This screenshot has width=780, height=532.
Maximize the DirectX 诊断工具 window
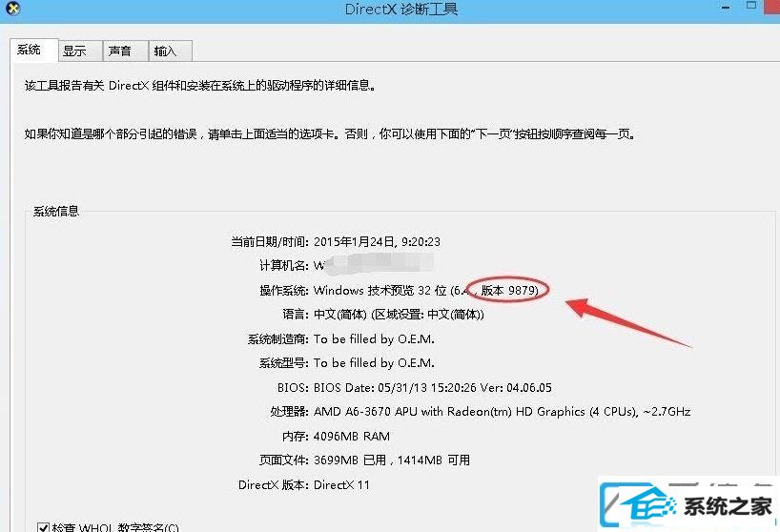click(x=751, y=6)
